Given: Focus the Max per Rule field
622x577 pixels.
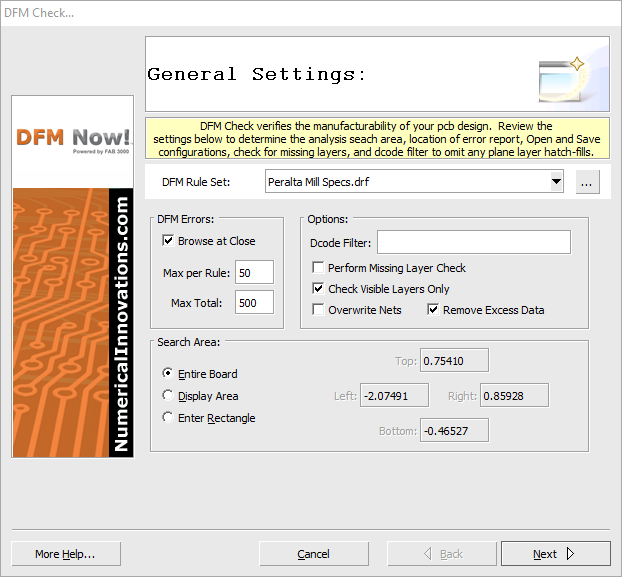Looking at the screenshot, I should [x=254, y=272].
